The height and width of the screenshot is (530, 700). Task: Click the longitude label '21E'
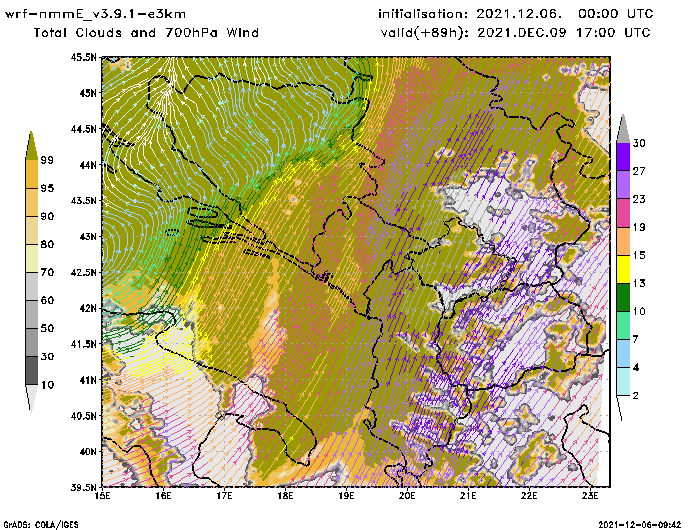coord(468,496)
